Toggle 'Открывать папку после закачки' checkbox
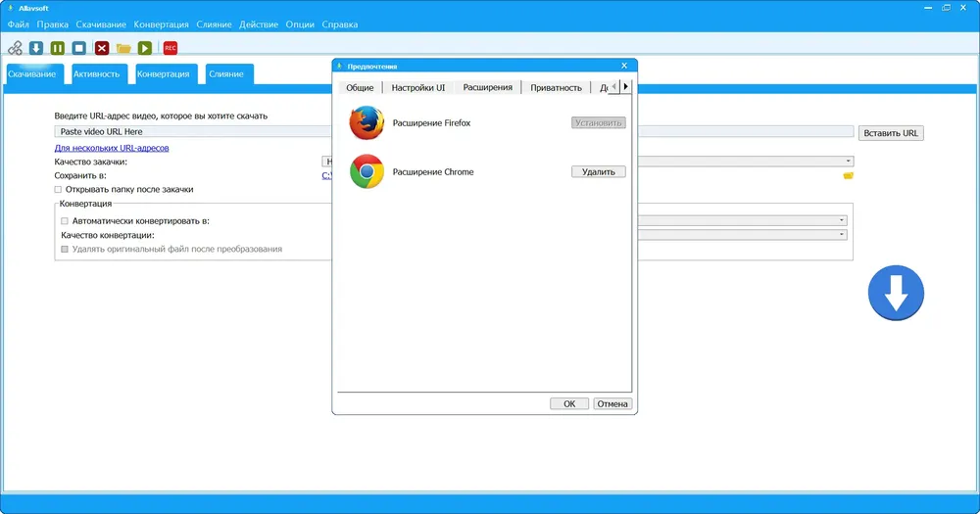This screenshot has width=980, height=514. [58, 189]
